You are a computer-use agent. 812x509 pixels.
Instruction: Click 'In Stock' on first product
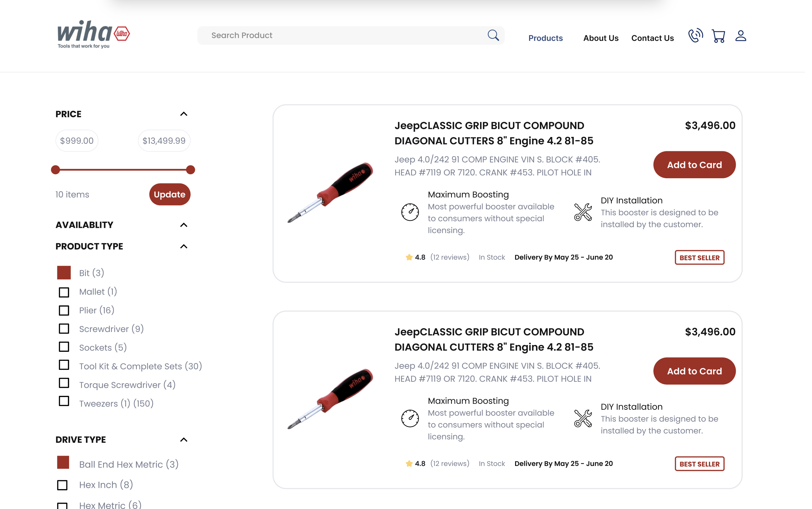click(491, 257)
